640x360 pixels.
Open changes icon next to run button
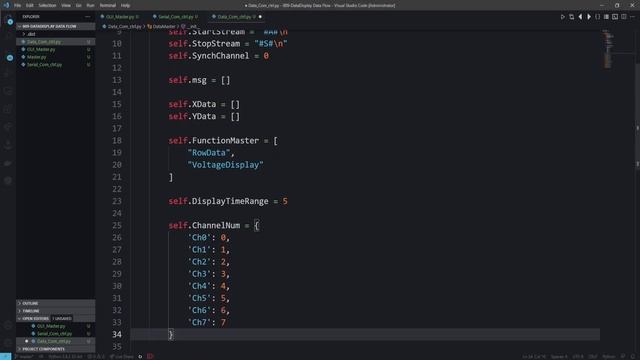click(x=571, y=17)
